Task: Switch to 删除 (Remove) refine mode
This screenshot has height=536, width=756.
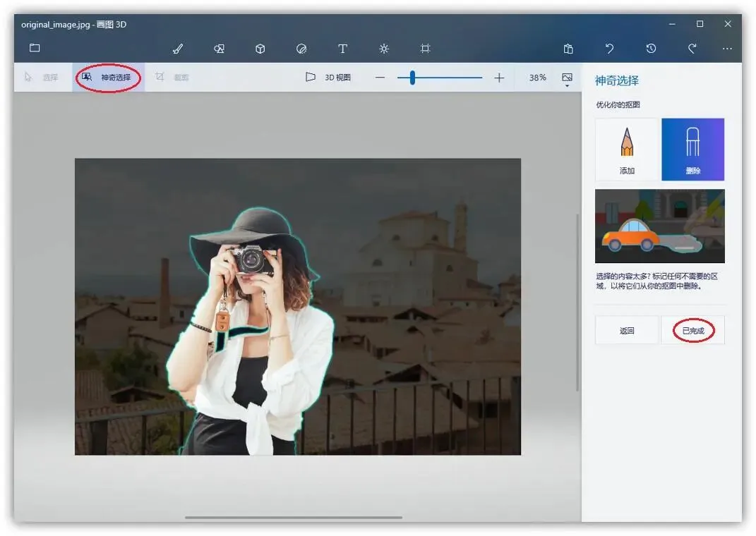Action: (x=693, y=149)
